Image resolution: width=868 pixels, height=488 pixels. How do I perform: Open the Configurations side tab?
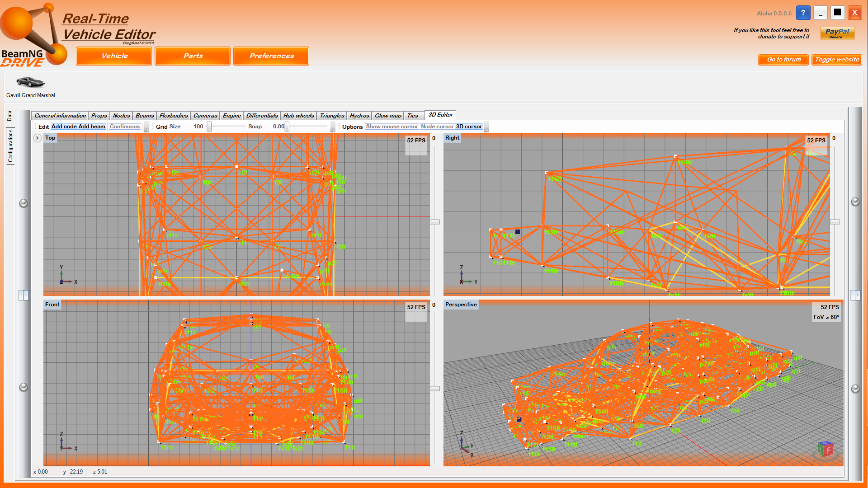pos(10,146)
